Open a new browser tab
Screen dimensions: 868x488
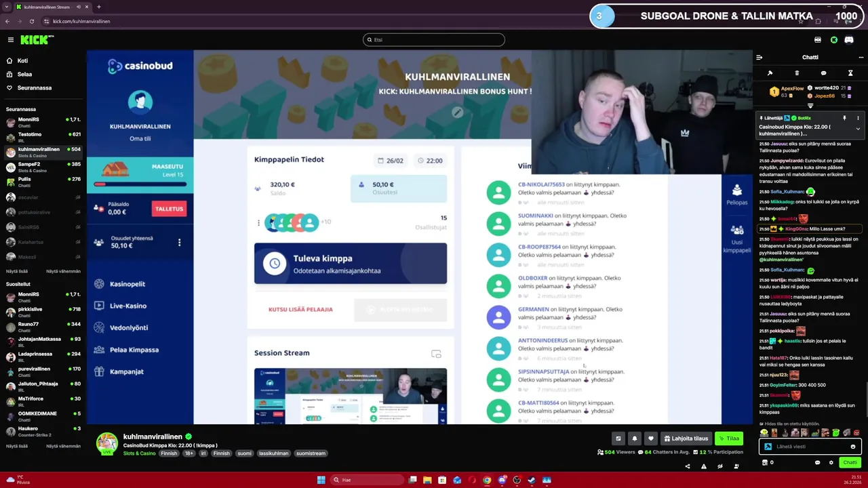tap(99, 7)
